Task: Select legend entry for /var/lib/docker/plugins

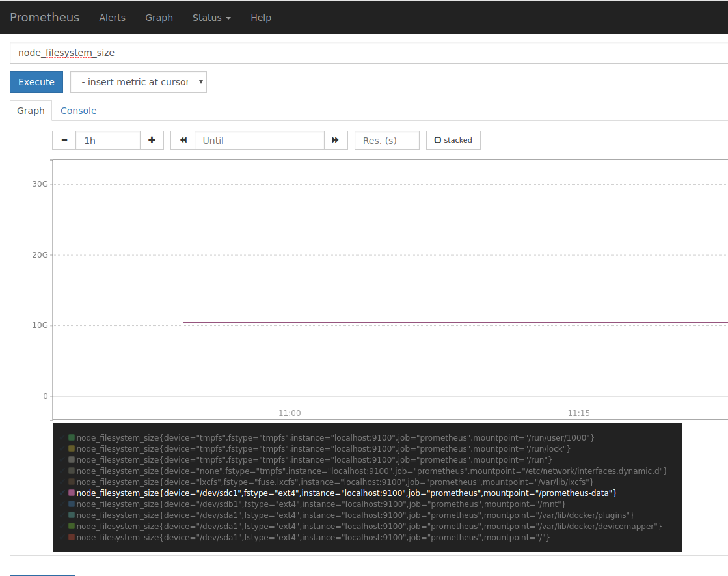Action: coord(355,515)
